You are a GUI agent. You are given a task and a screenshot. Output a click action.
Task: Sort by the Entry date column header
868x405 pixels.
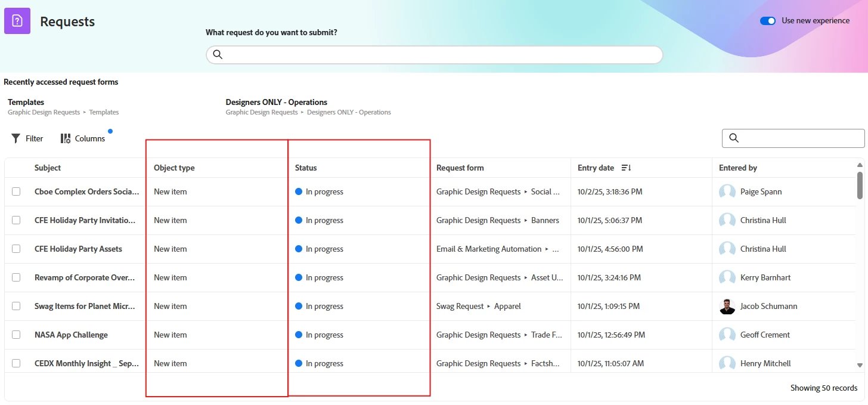click(x=596, y=168)
